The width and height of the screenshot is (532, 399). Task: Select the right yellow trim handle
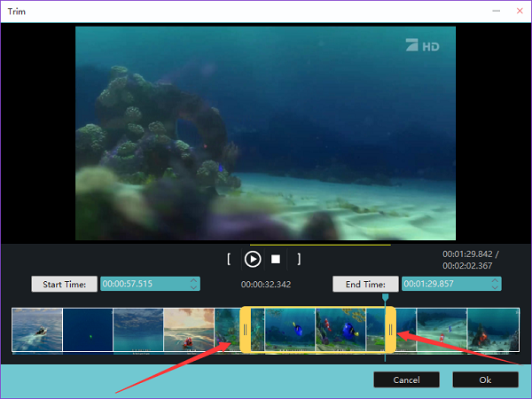[390, 330]
